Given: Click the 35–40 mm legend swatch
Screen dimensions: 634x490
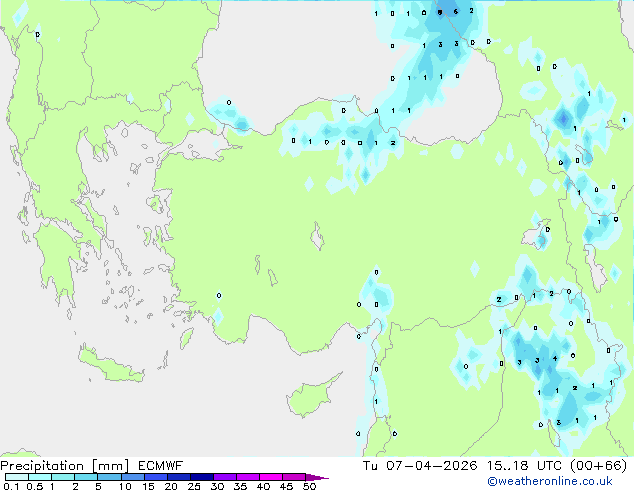Looking at the screenshot, I should [248, 477].
